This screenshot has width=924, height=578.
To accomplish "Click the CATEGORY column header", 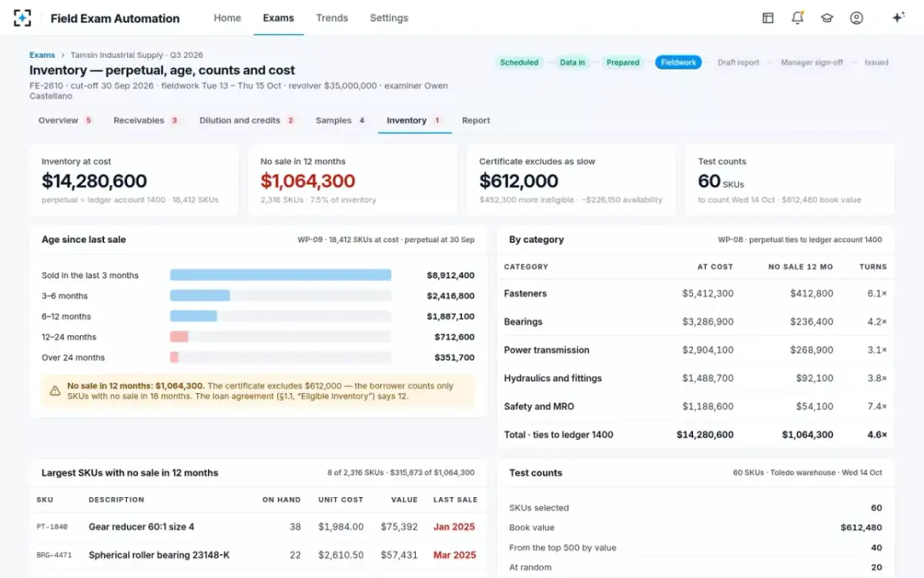I will click(526, 267).
